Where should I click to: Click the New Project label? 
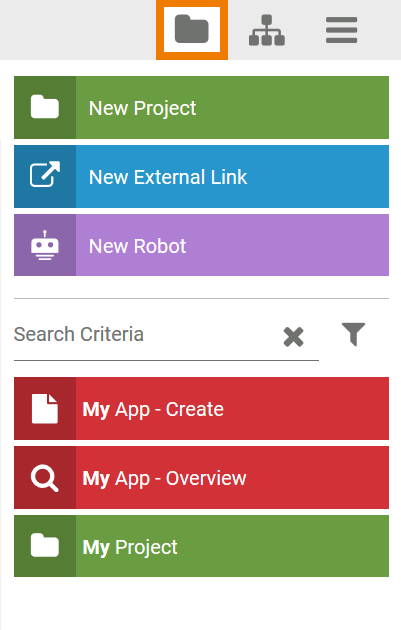click(142, 108)
